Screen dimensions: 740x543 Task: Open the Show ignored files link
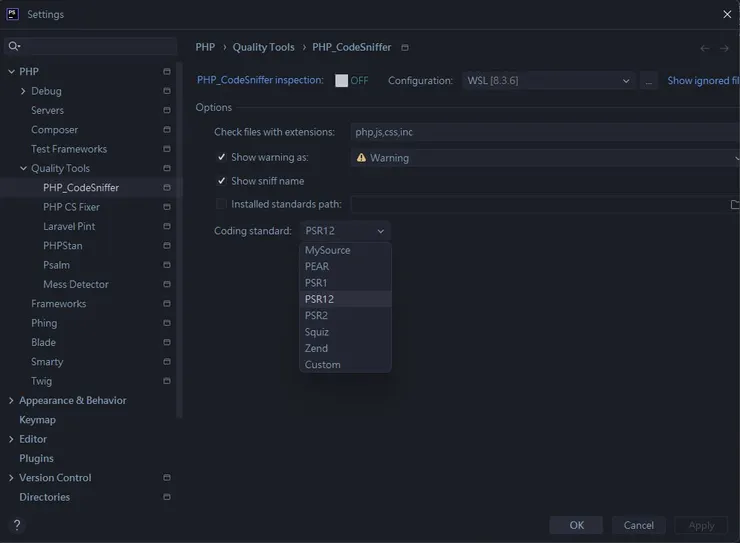coord(703,81)
